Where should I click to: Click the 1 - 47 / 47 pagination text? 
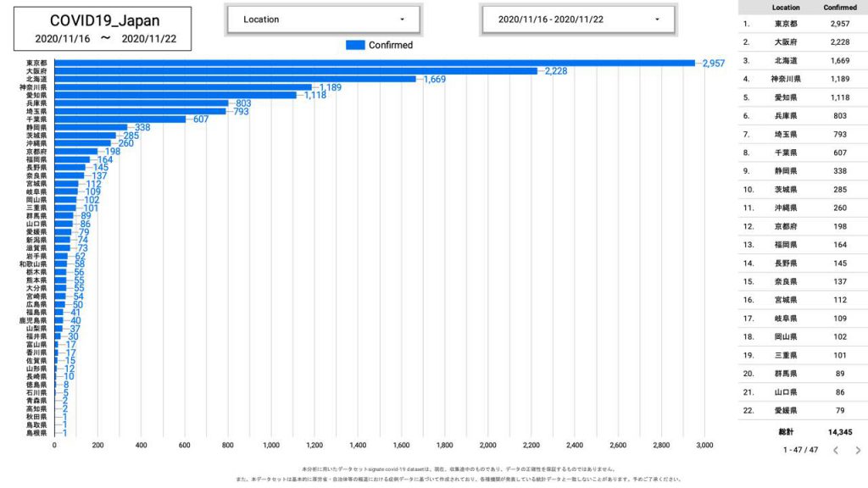click(801, 451)
